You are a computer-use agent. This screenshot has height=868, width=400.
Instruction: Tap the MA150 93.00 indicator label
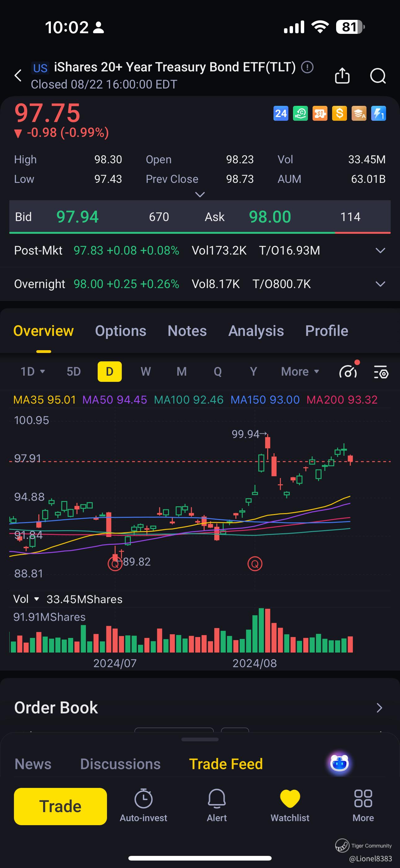click(x=265, y=400)
